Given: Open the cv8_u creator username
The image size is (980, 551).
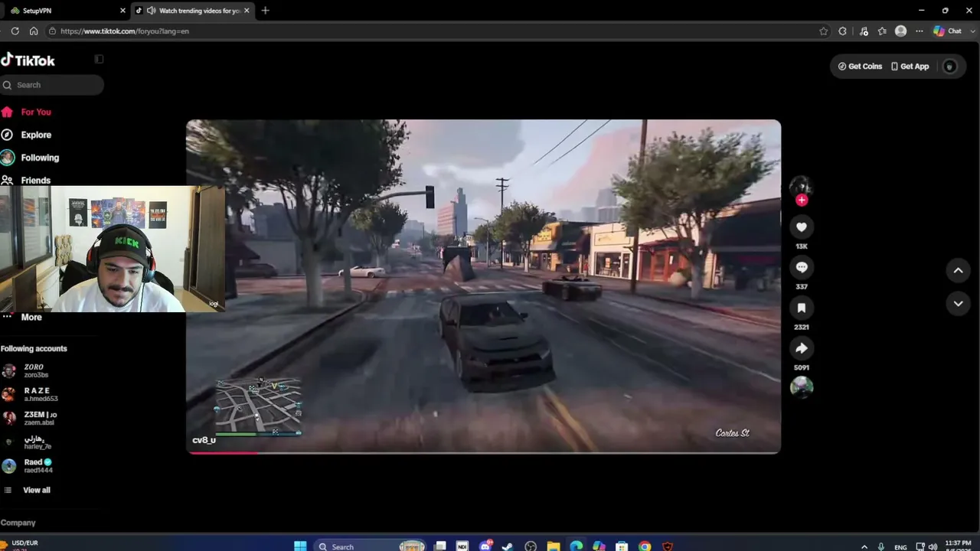Looking at the screenshot, I should pos(204,440).
